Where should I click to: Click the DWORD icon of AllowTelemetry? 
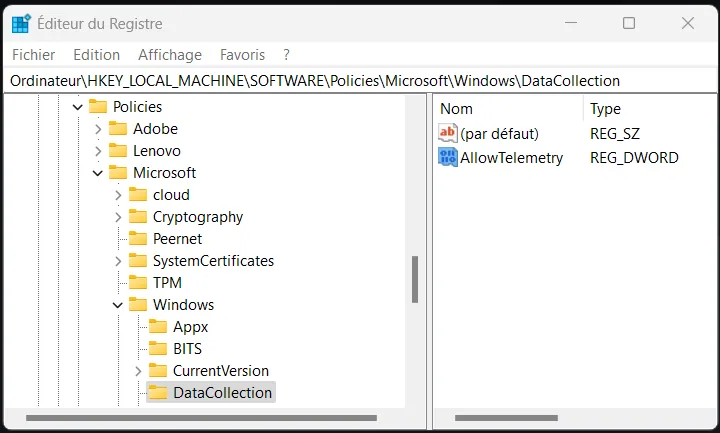448,157
